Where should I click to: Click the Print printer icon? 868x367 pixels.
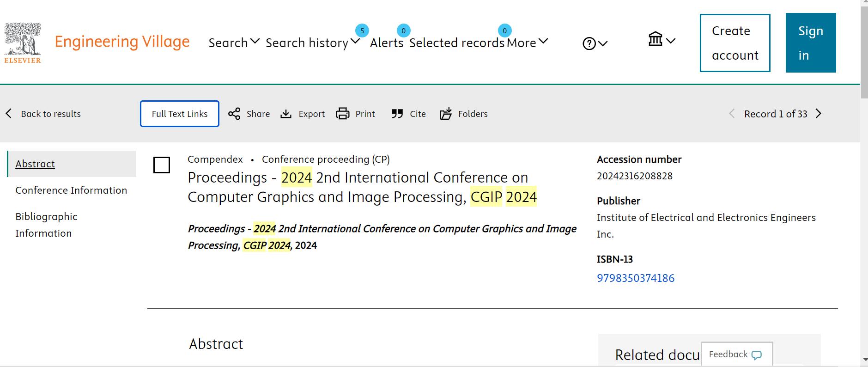point(342,114)
